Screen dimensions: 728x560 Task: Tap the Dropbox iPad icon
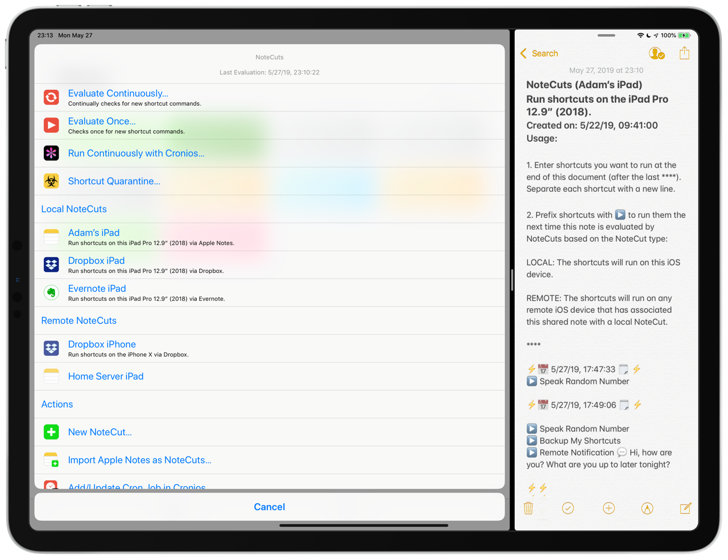pyautogui.click(x=51, y=264)
